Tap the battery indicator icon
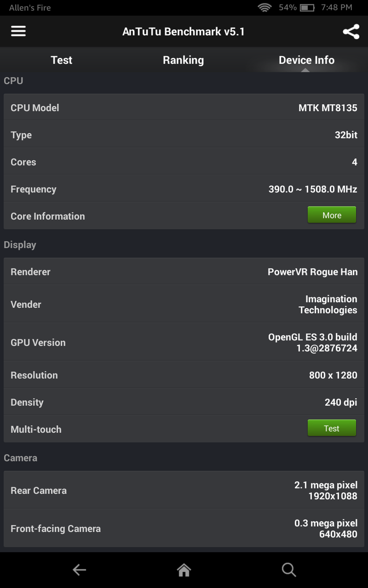The image size is (368, 588). [x=307, y=8]
